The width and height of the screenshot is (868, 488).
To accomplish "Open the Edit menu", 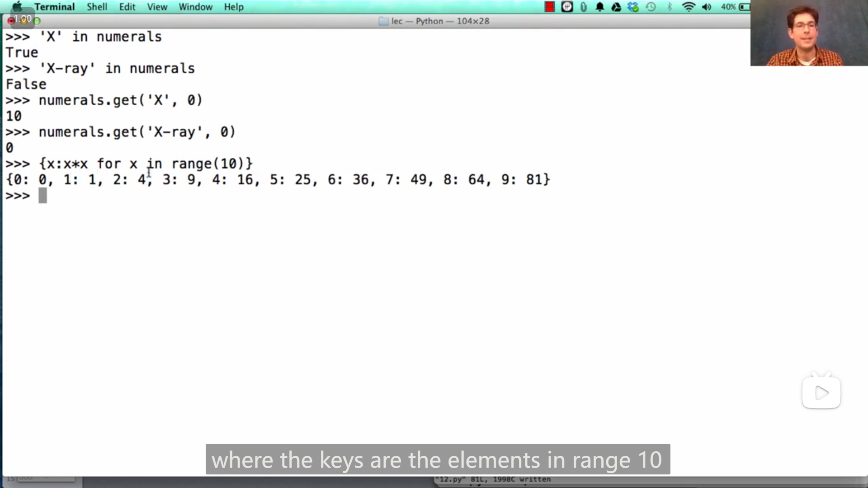I will (127, 7).
